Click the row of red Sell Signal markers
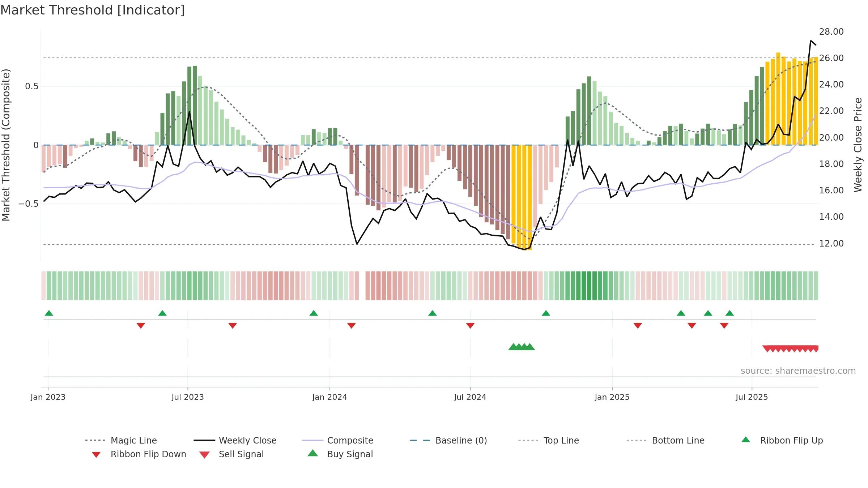The image size is (868, 488). [x=790, y=348]
